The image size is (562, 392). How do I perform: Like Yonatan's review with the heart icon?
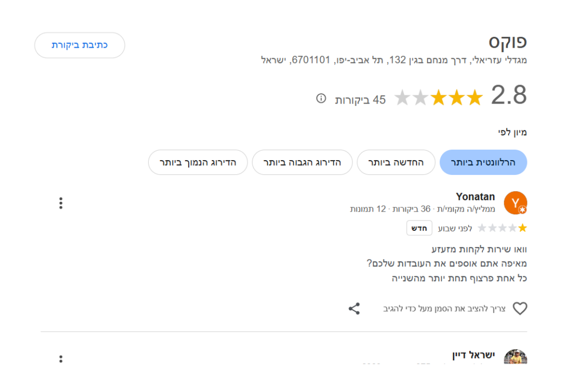click(x=520, y=309)
